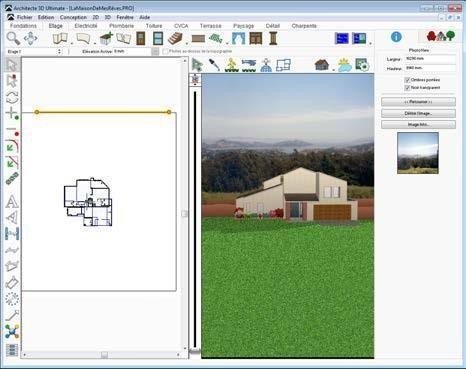Open the Charpente tab
Image resolution: width=466 pixels, height=369 pixels.
click(x=304, y=26)
